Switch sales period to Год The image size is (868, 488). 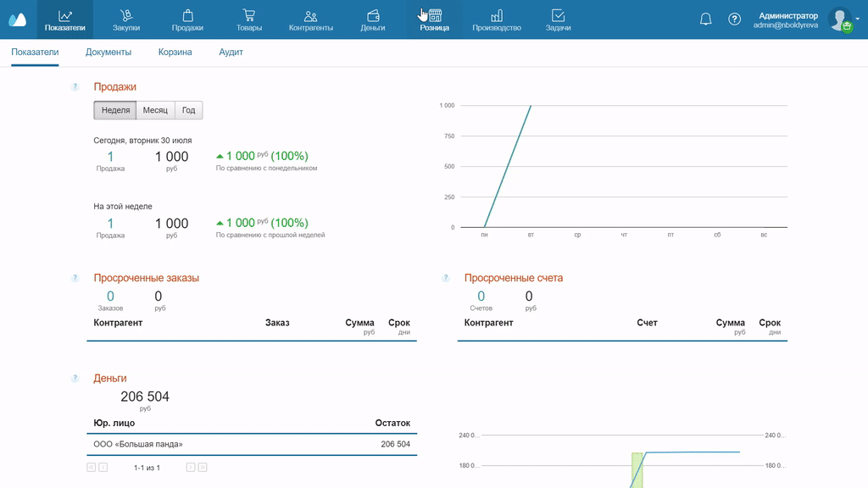coord(188,110)
